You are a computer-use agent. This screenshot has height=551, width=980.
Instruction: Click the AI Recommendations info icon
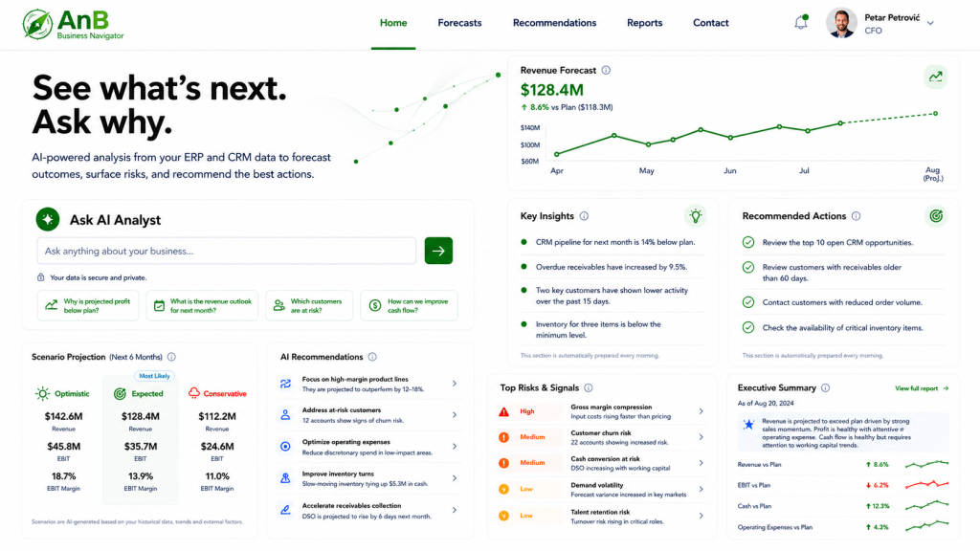(x=372, y=357)
